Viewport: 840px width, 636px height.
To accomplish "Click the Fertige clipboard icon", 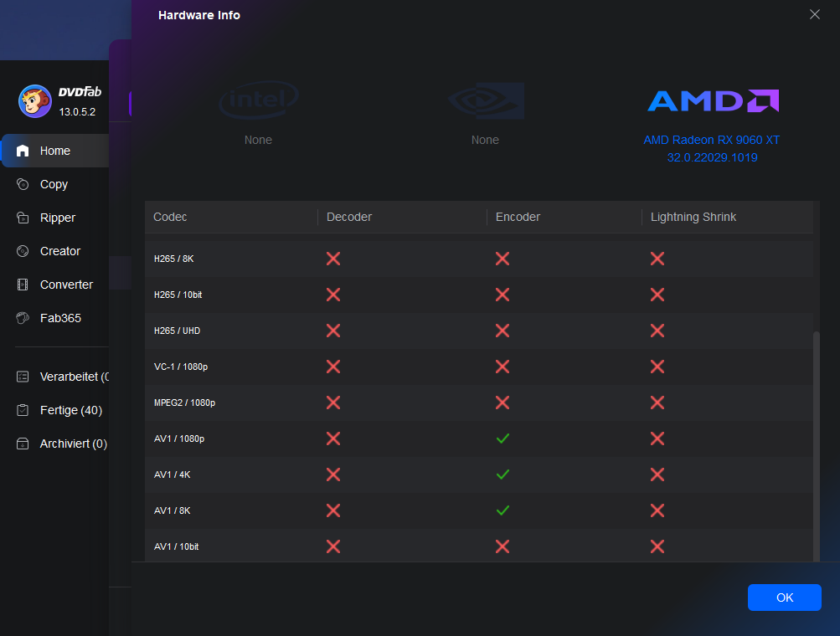I will pyautogui.click(x=23, y=410).
